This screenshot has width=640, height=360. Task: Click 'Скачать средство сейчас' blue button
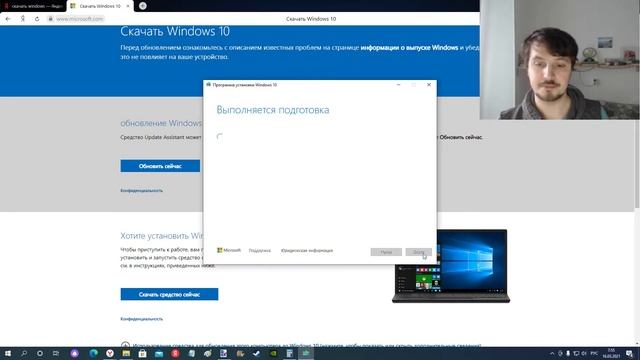[x=169, y=294]
